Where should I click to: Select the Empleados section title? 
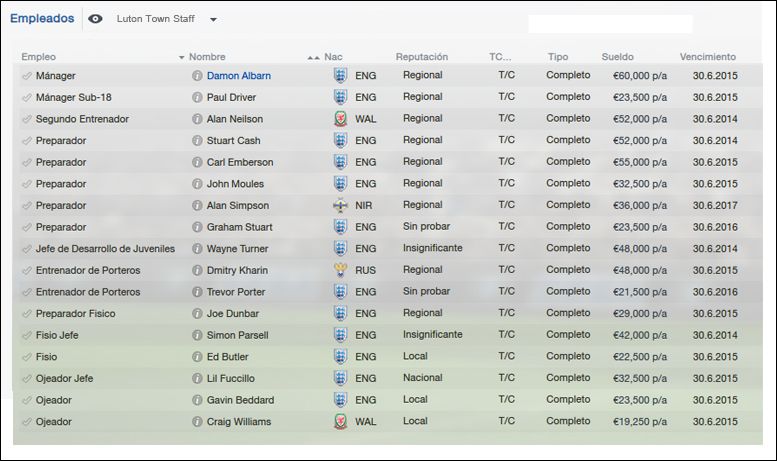click(x=42, y=18)
